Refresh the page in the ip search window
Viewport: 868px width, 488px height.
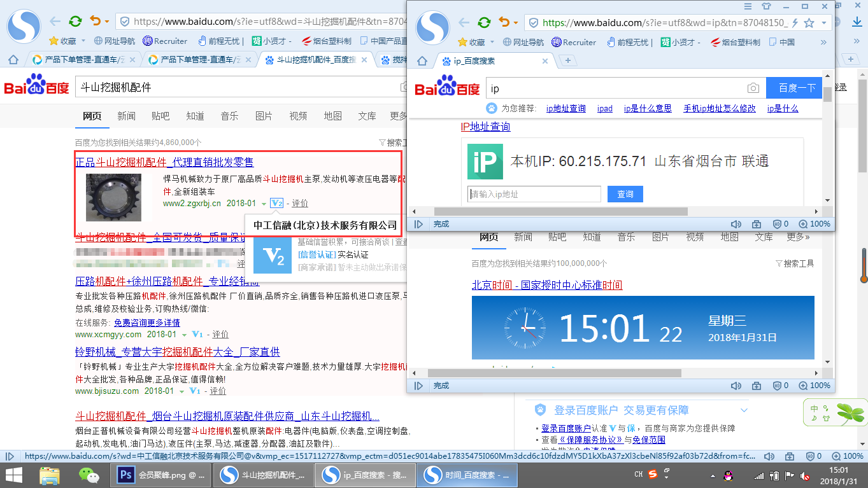(x=484, y=23)
